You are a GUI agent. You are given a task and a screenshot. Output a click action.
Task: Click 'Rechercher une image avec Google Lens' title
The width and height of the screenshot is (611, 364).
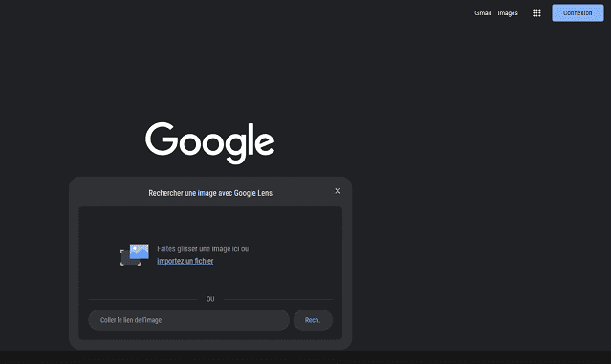point(210,193)
